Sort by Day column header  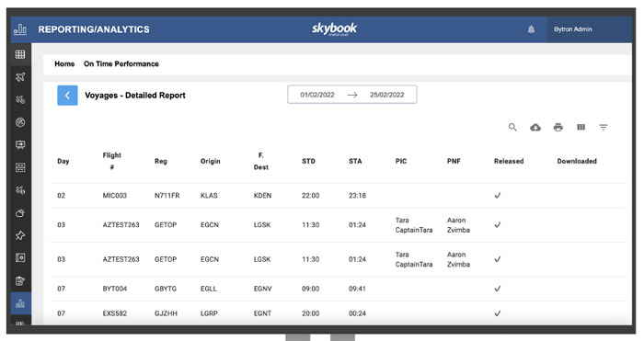[63, 161]
